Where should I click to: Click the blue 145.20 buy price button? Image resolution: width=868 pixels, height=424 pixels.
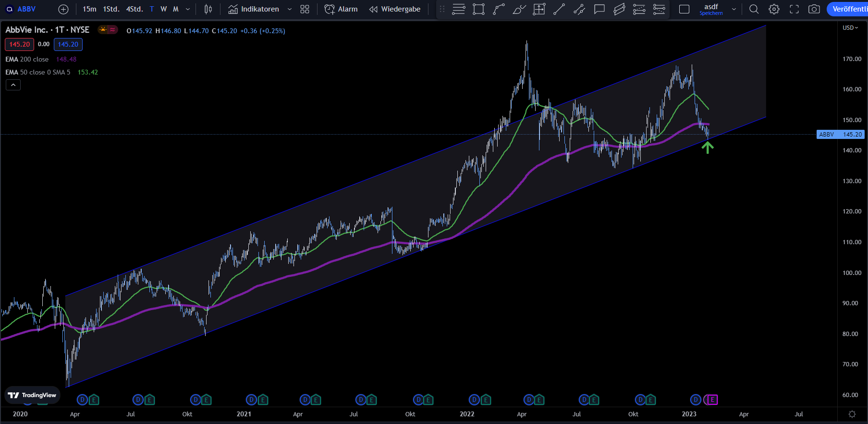coord(68,44)
